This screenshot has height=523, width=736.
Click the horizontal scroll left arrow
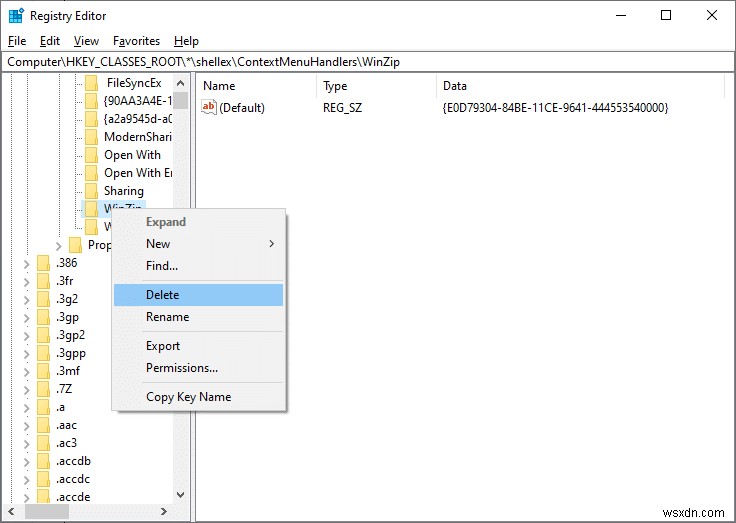(11, 511)
